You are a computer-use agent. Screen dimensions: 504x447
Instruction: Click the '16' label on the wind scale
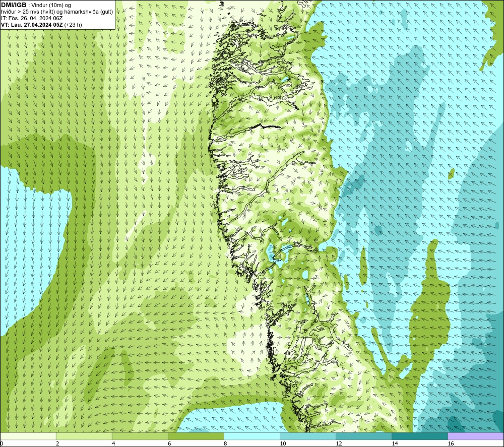[x=451, y=444]
